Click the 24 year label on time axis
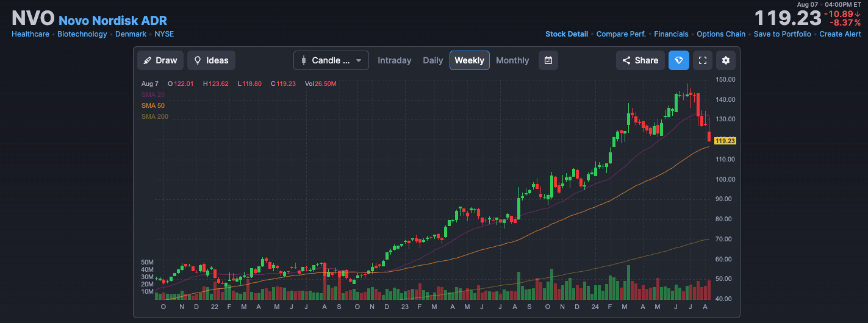 (x=595, y=307)
